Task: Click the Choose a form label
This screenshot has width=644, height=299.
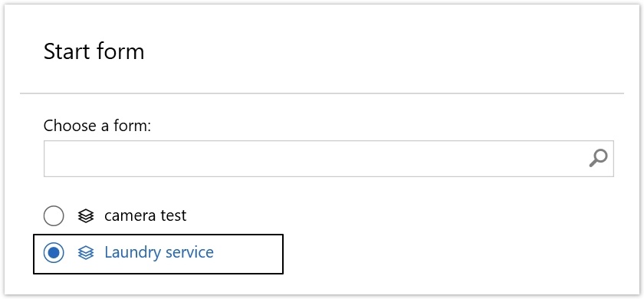Action: point(97,126)
